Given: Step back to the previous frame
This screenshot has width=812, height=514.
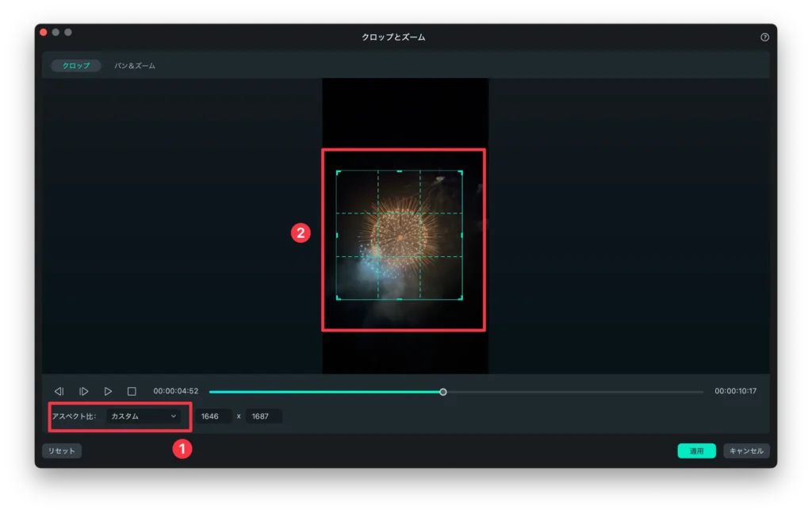Looking at the screenshot, I should 59,391.
